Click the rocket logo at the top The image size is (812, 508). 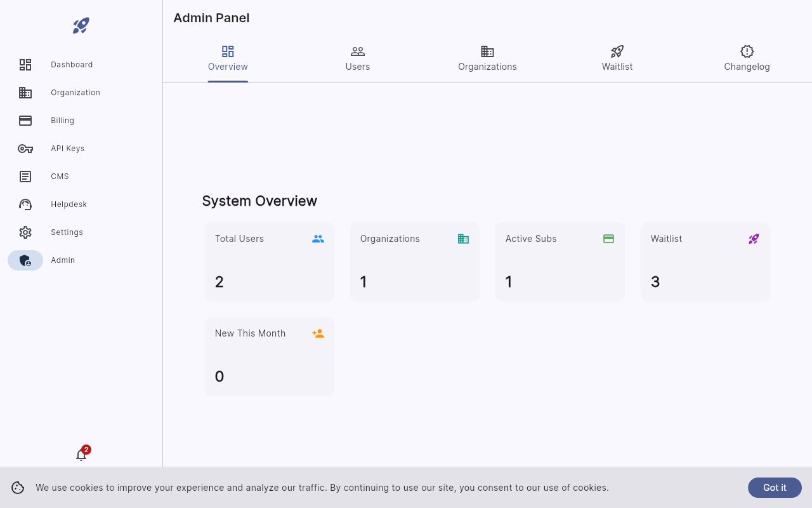81,25
